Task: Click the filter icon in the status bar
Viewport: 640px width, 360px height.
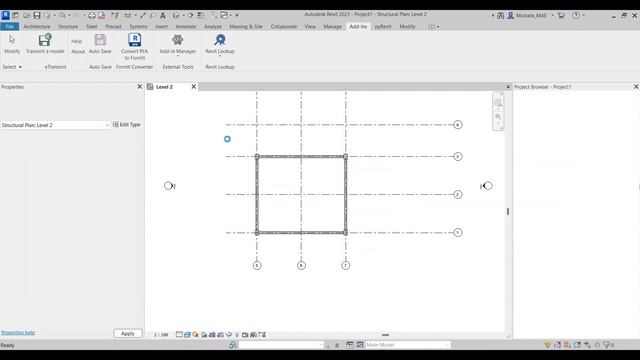Action: 607,345
